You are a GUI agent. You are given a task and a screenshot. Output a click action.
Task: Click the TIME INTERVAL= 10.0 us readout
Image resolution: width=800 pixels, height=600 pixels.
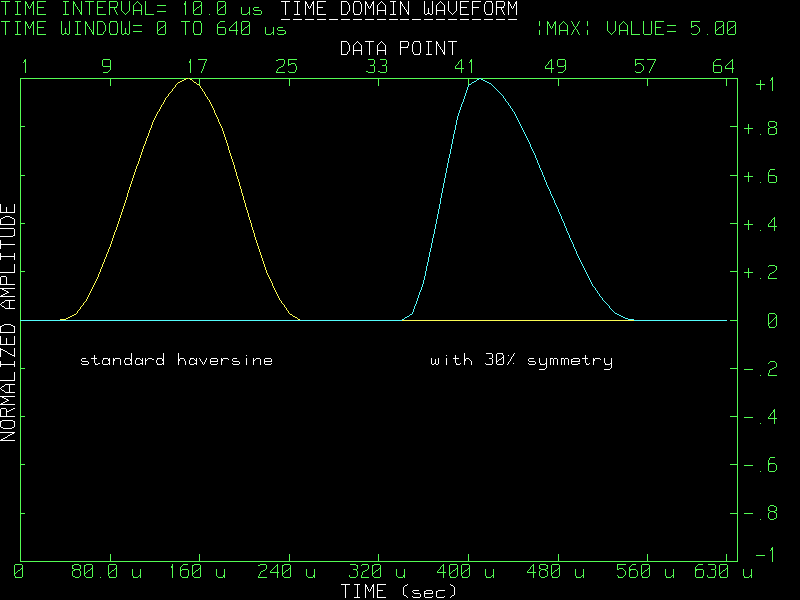coord(132,9)
